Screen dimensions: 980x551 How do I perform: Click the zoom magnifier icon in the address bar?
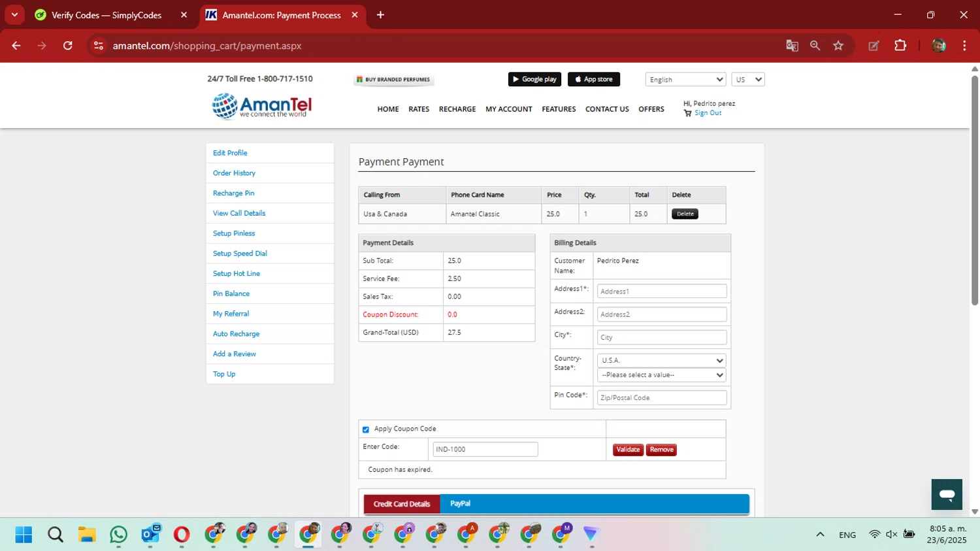tap(815, 46)
